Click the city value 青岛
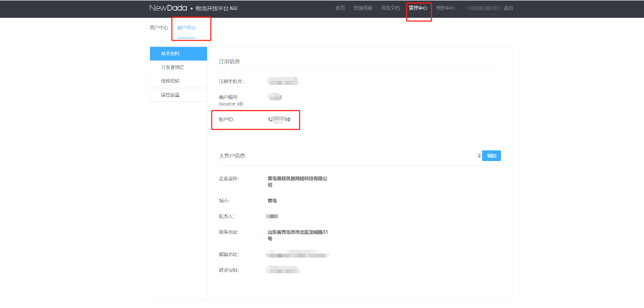Screen dimensions: 644x308 tap(273, 201)
